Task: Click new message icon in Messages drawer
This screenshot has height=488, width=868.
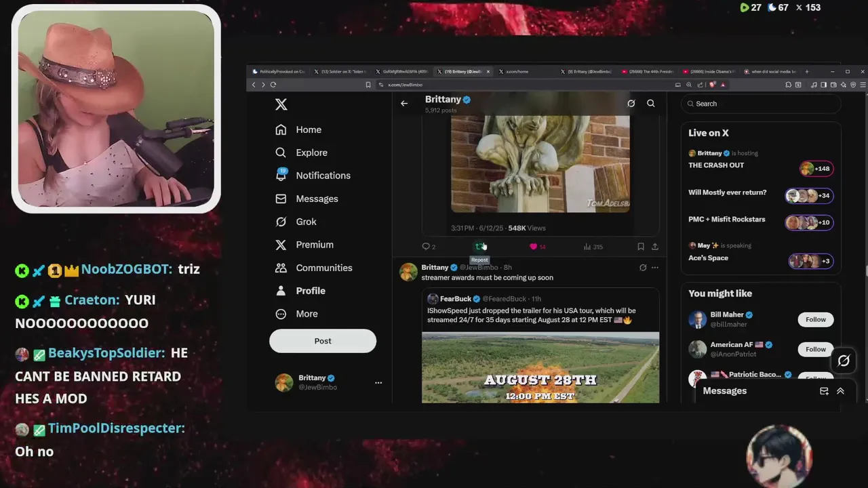Action: click(x=824, y=391)
